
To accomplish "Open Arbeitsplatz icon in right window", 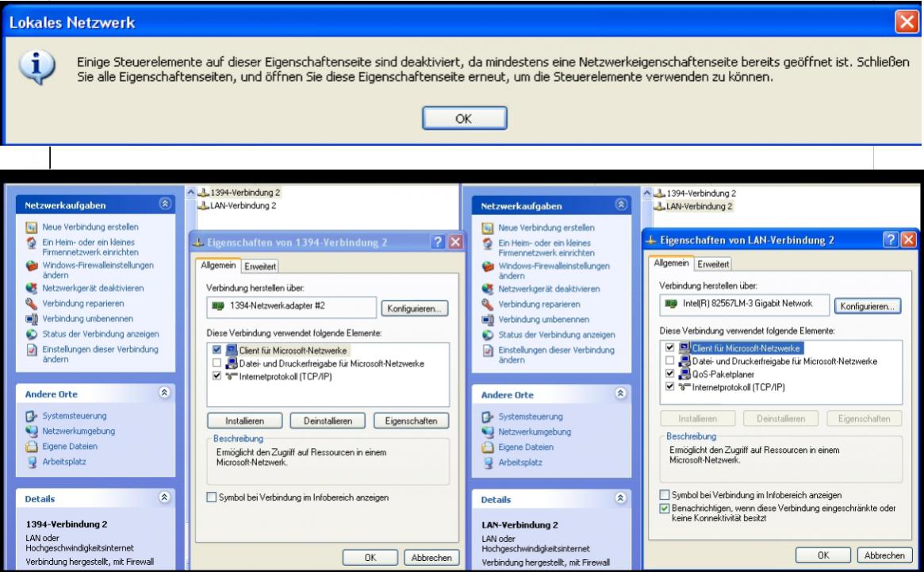I will 487,463.
